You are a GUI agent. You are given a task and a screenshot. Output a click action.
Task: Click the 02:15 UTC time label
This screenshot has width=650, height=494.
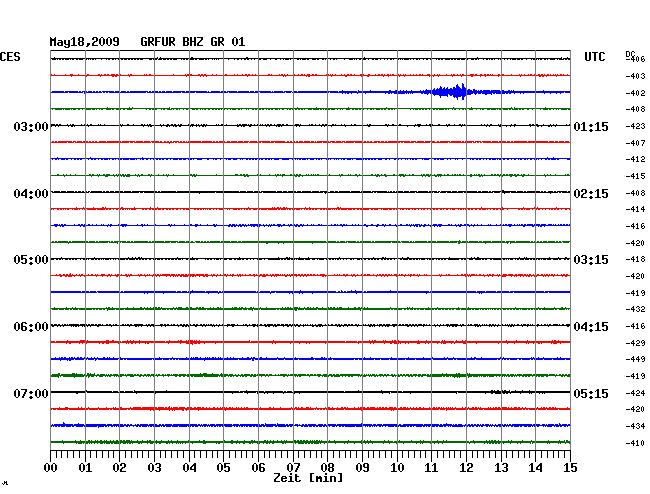(x=591, y=194)
